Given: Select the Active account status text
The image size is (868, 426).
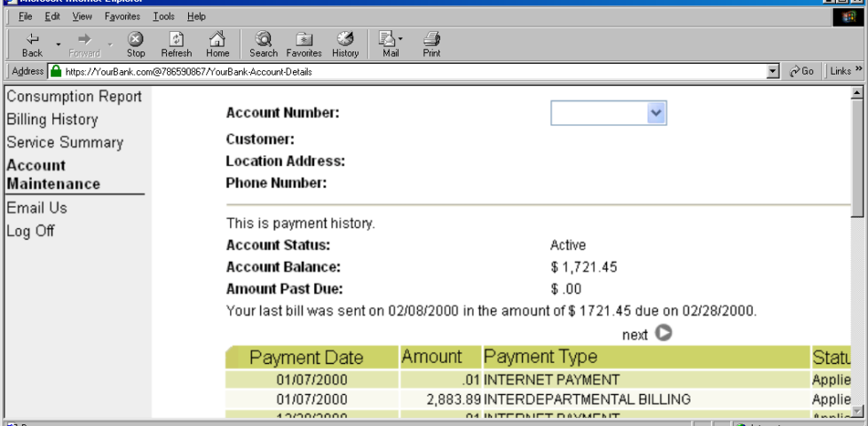Looking at the screenshot, I should [x=568, y=245].
